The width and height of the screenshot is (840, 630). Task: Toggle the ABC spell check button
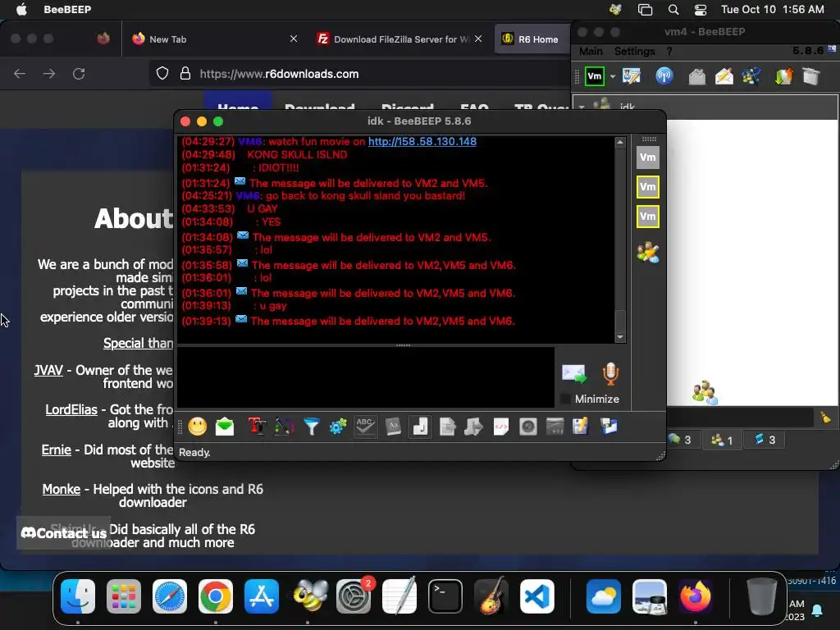(365, 427)
